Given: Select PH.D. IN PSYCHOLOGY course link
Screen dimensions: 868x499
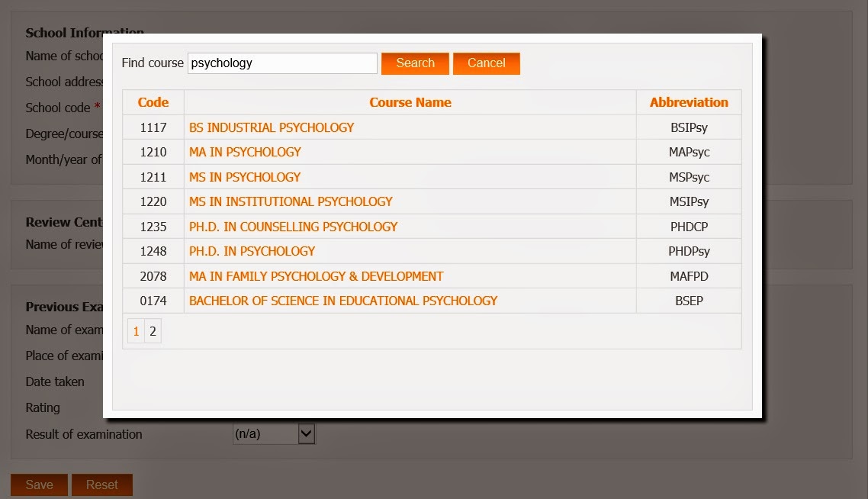Looking at the screenshot, I should coord(252,251).
